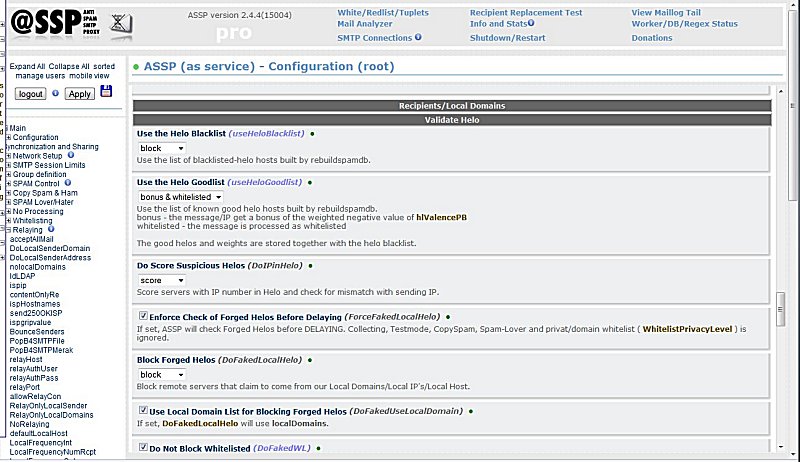Image resolution: width=800 pixels, height=462 pixels.
Task: Click the blue floppy disk save icon
Action: coord(106,91)
